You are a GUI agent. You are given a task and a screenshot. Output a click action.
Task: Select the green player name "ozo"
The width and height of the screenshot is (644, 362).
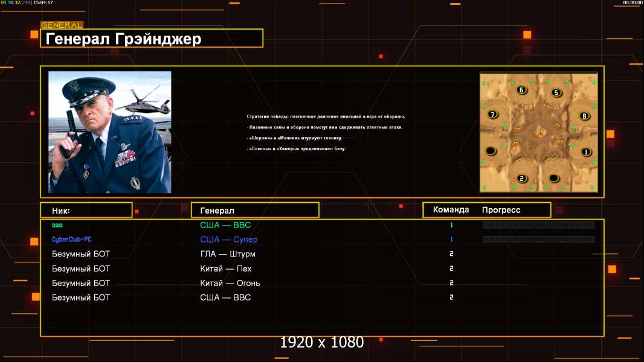[57, 225]
